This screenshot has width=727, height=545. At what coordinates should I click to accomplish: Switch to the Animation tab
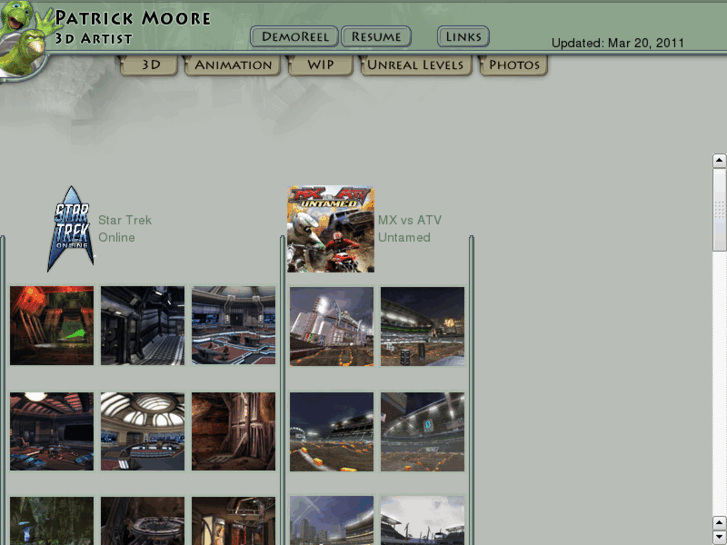pyautogui.click(x=233, y=65)
